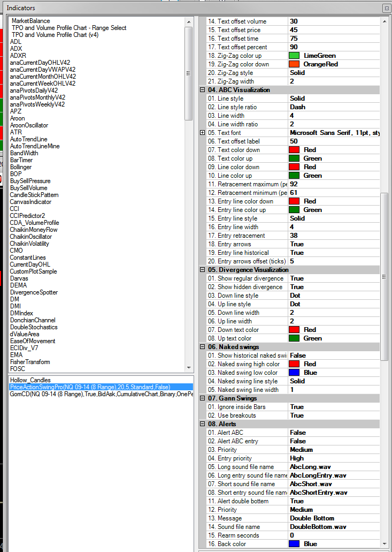Select anaPivotsDailyV42 indicator
392x552 pixels.
pyautogui.click(x=34, y=90)
